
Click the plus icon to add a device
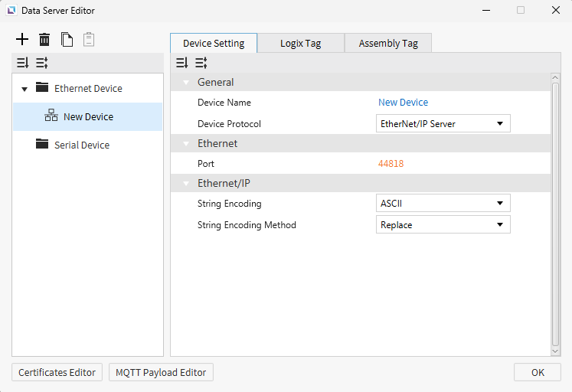pyautogui.click(x=22, y=39)
